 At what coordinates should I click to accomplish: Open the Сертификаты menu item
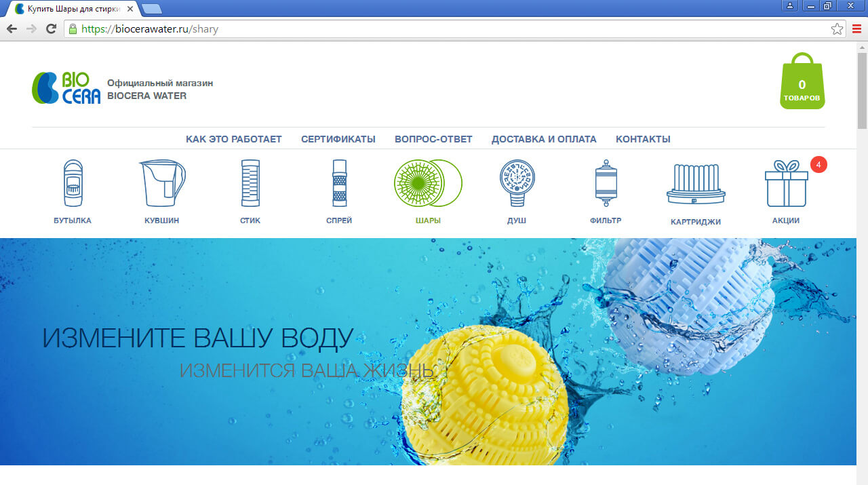[x=338, y=139]
